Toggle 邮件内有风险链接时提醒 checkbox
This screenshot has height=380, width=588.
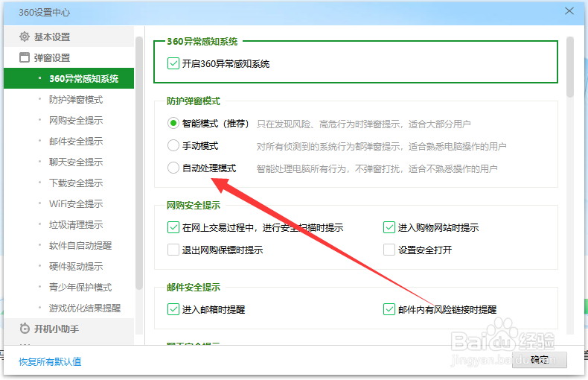(x=389, y=309)
